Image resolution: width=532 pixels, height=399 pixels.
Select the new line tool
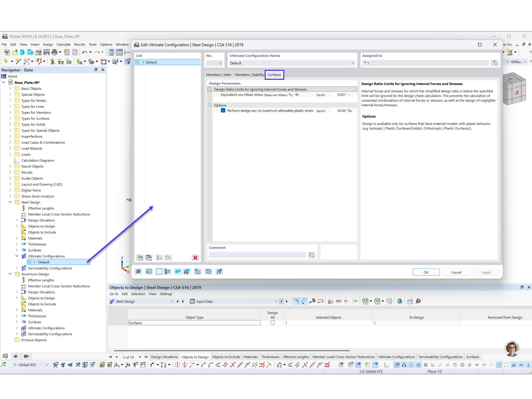(x=18, y=62)
